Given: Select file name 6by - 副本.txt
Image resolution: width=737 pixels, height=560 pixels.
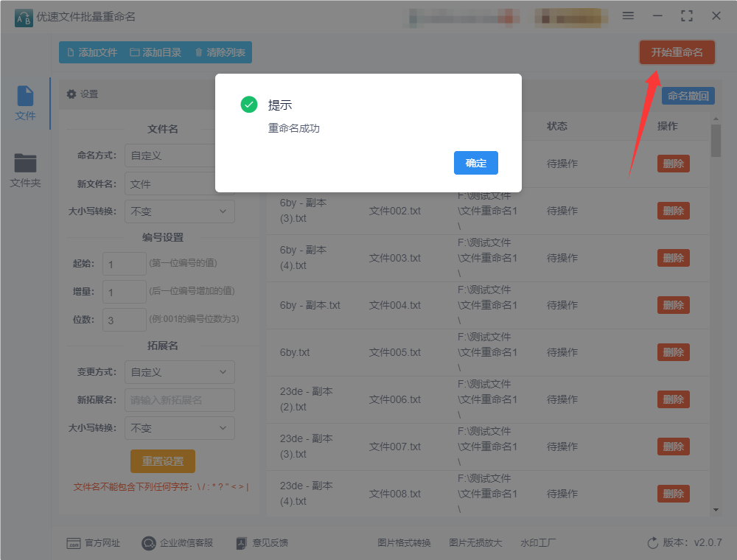Looking at the screenshot, I should click(x=310, y=305).
